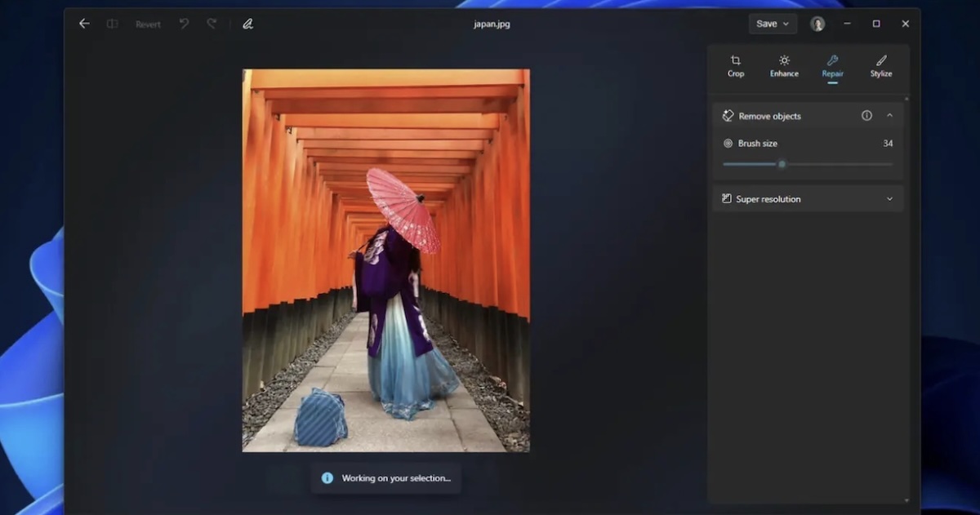Click the japan.jpg file name title
The width and height of the screenshot is (980, 515).
492,24
